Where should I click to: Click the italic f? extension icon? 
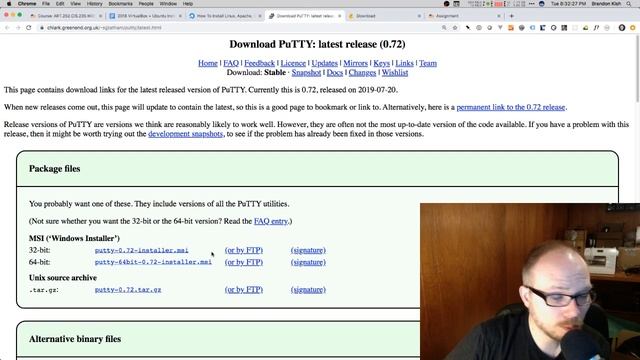[x=596, y=28]
